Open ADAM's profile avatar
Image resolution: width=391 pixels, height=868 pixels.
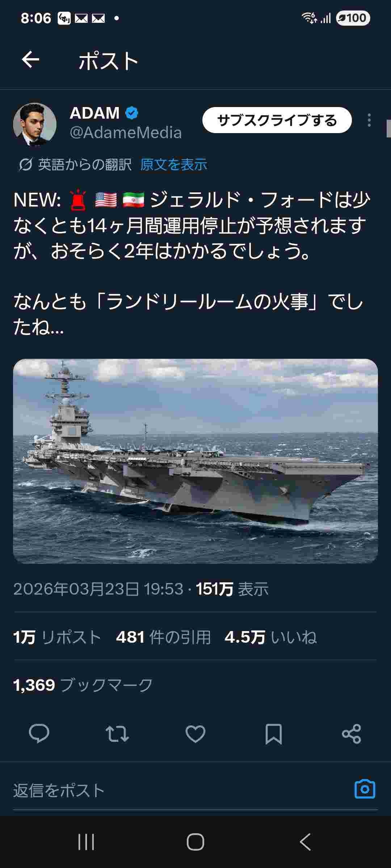click(35, 124)
